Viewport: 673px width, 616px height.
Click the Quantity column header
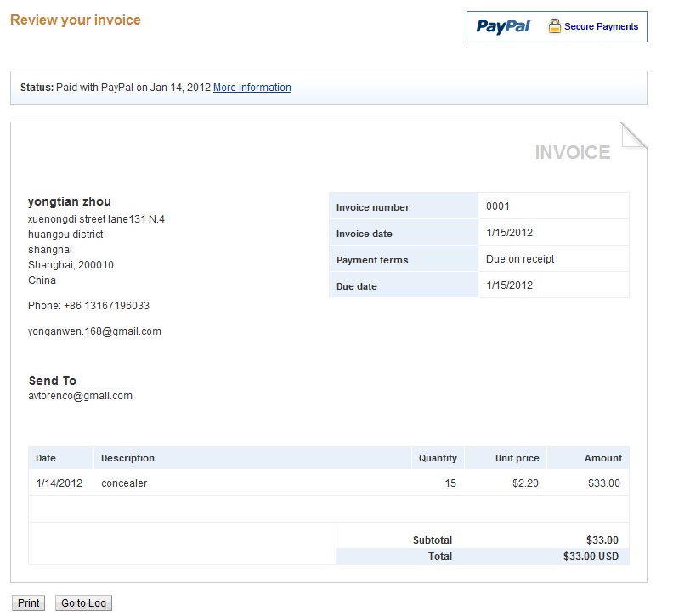438,458
